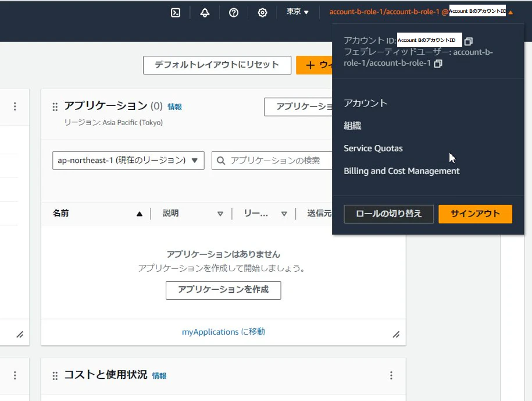Click the 送信元 column header
Screen dimensions: 532x401
tap(319, 213)
